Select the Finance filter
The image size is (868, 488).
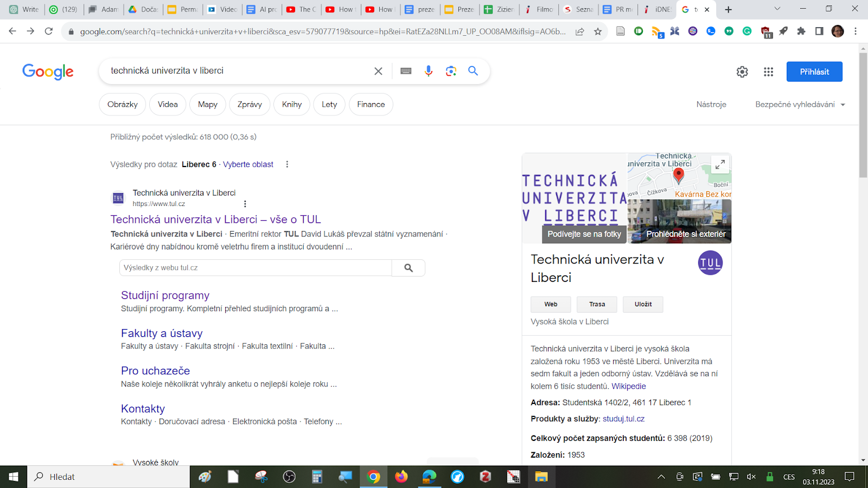pyautogui.click(x=371, y=105)
